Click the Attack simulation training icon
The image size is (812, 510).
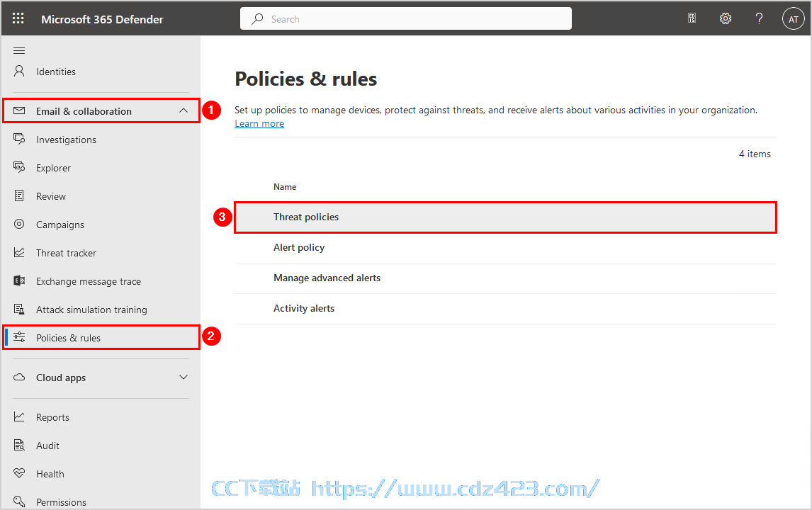[19, 309]
